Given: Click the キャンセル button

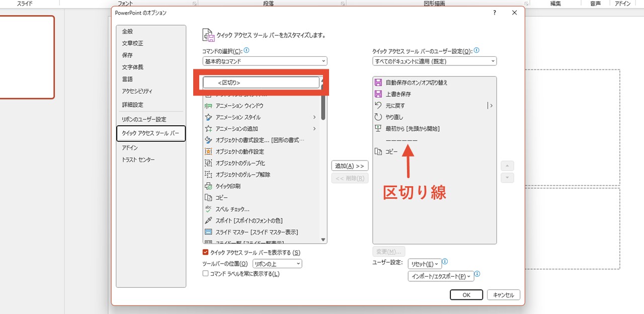Looking at the screenshot, I should pos(504,295).
